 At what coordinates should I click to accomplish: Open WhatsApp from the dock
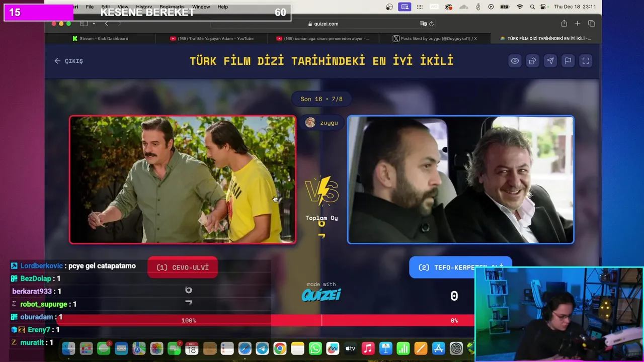tap(315, 348)
